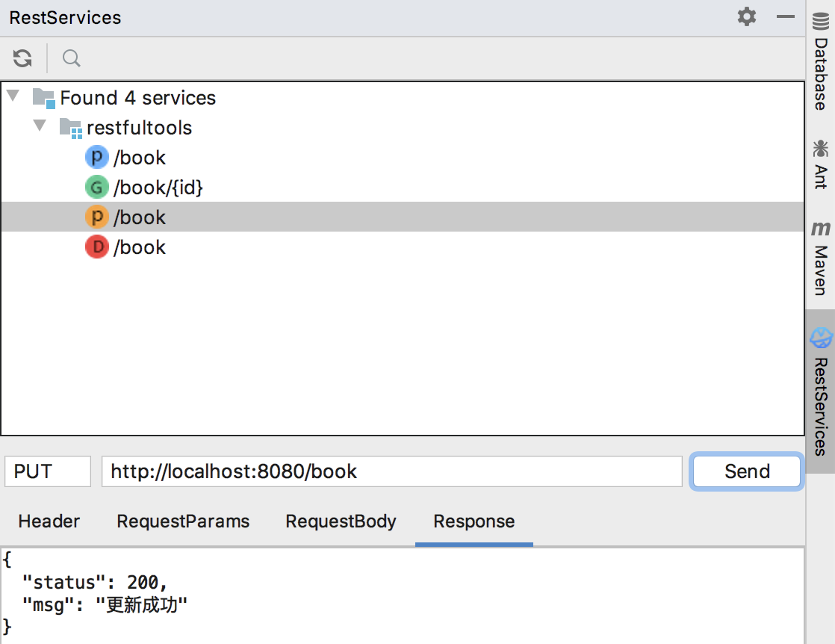Open the Maven tool window
The height and width of the screenshot is (644, 835).
click(x=821, y=258)
